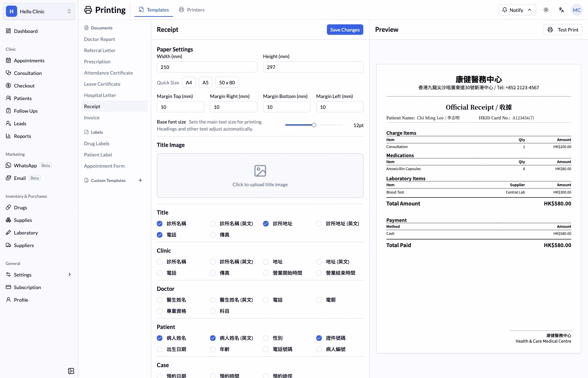Open the language translate icon
Screen dimensions: 588x378
point(561,10)
